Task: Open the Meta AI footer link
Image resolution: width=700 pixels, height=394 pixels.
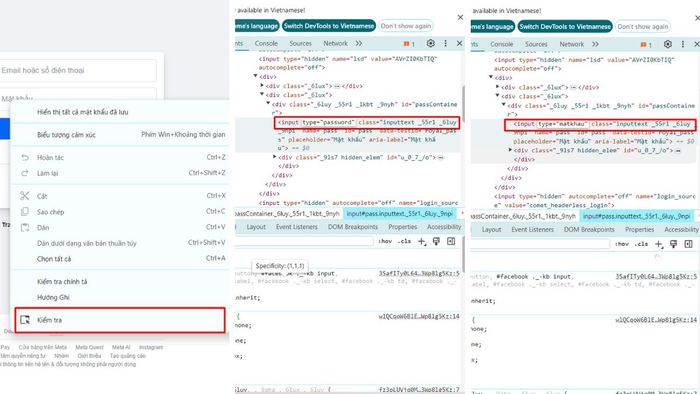Action: pos(121,347)
